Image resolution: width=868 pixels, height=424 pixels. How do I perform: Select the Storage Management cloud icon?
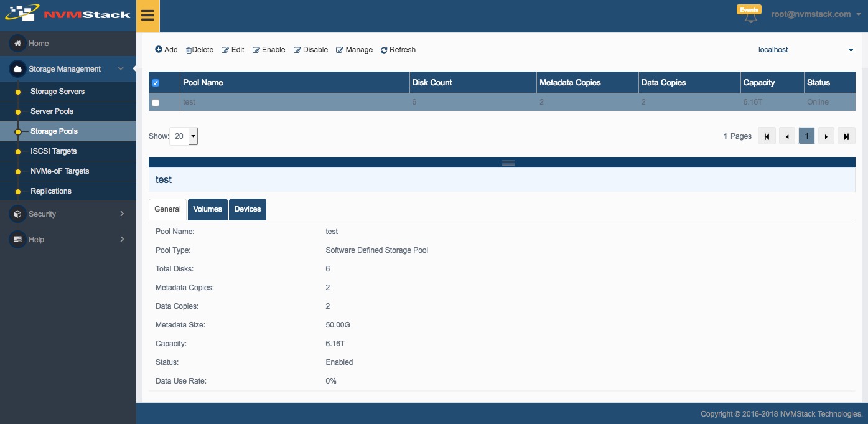coord(17,69)
